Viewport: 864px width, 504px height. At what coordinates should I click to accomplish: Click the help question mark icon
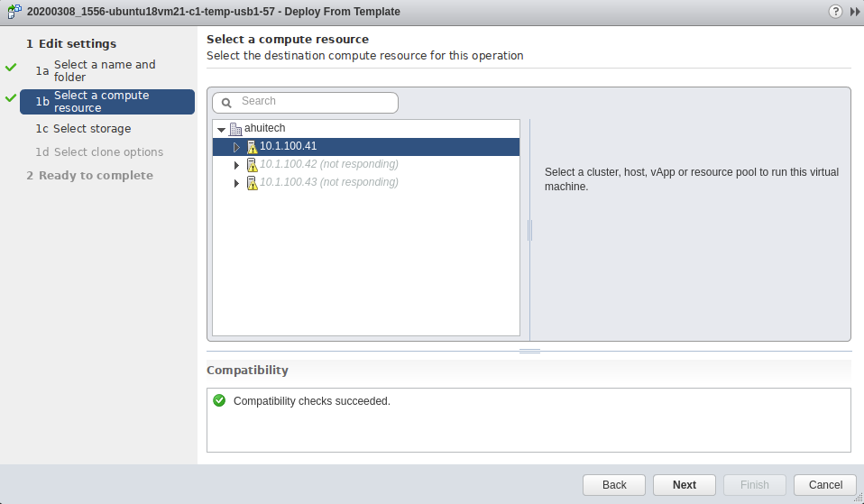click(x=836, y=12)
